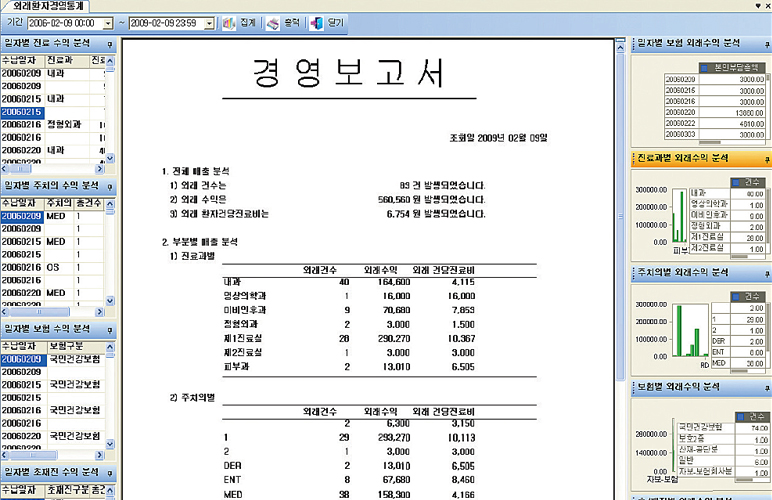Click 수납일자 header in 일자별 진료 수익 분석 table
Image resolution: width=772 pixels, height=500 pixels.
pos(23,61)
